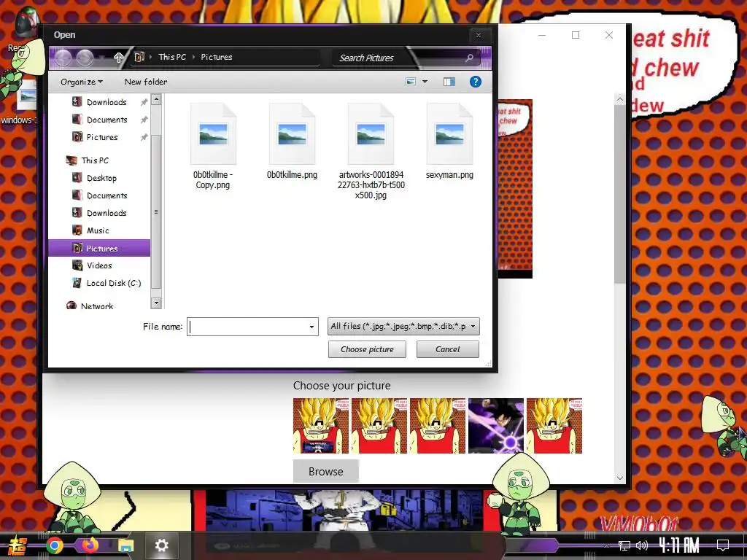Choose the first Goku background thumbnail in Settings
Screen dimensions: 747x560
(321, 426)
